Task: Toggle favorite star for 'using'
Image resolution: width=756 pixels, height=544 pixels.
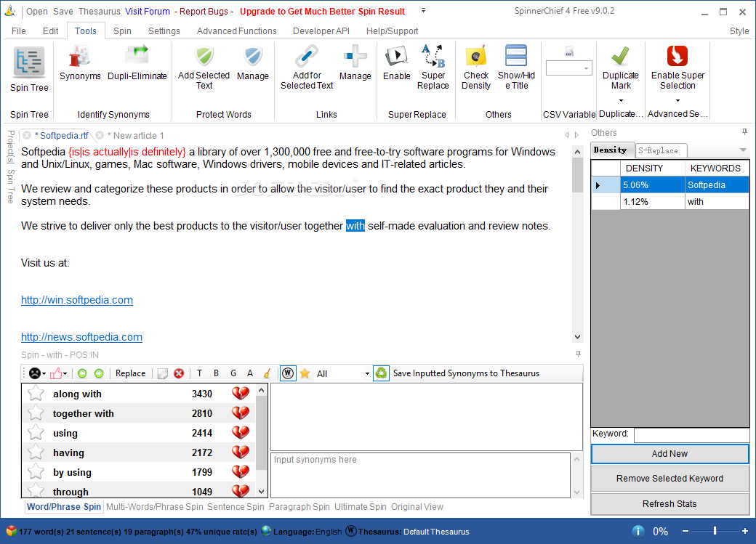Action: tap(36, 433)
